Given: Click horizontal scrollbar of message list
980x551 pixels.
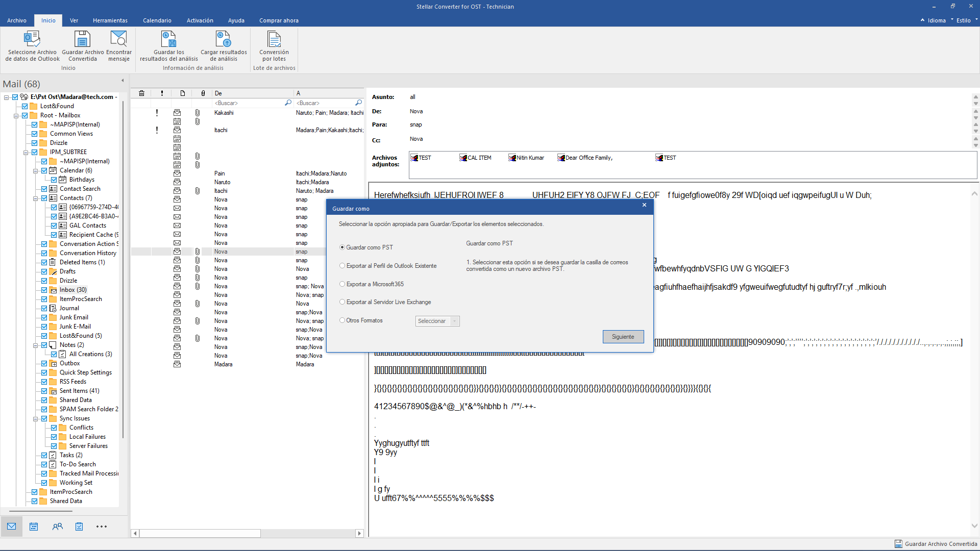Looking at the screenshot, I should pyautogui.click(x=200, y=533).
